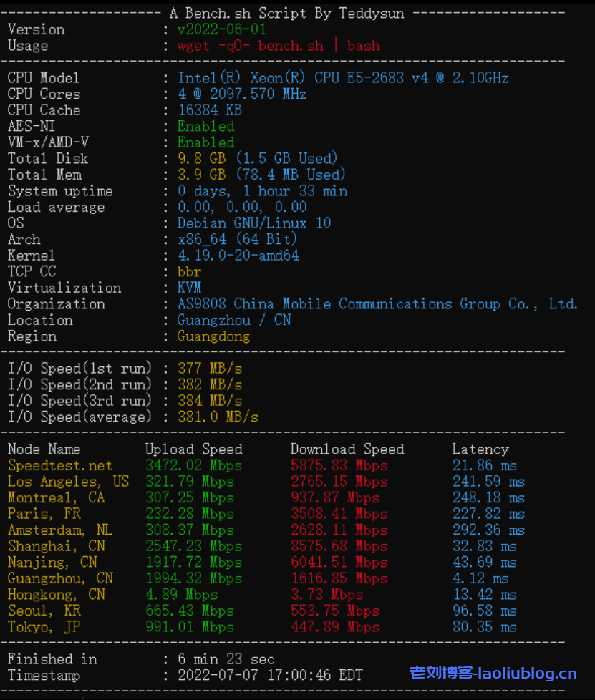Click the Download Speed column header

(x=347, y=449)
